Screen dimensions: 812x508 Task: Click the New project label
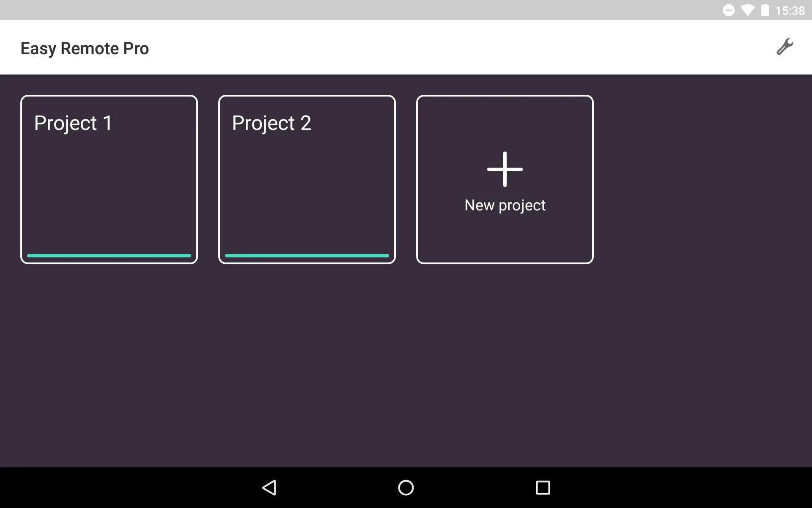pyautogui.click(x=505, y=205)
